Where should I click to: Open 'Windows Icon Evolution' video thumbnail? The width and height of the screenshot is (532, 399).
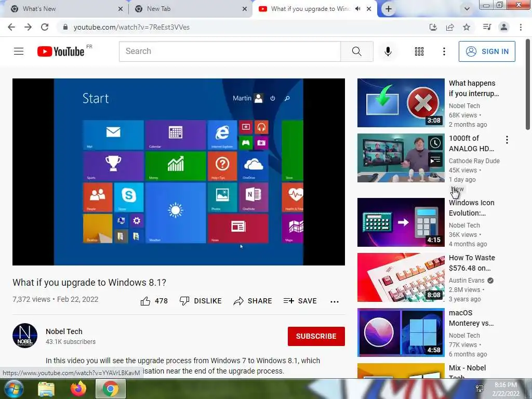(x=401, y=222)
